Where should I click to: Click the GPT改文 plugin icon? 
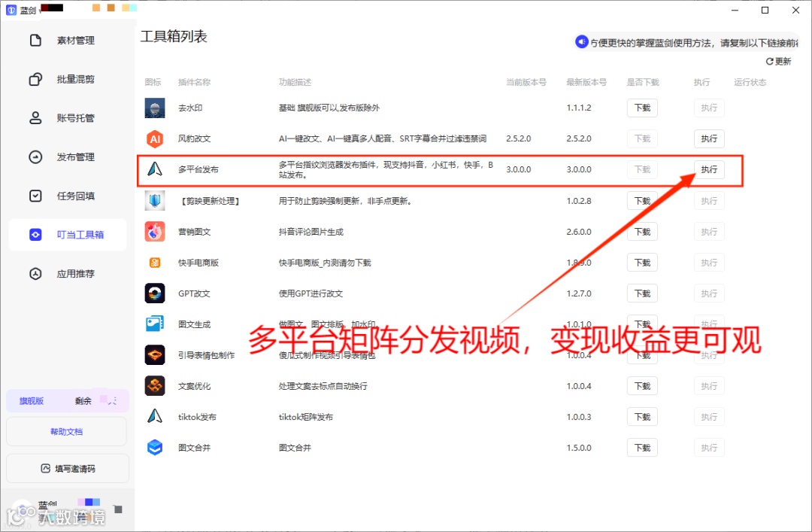155,293
